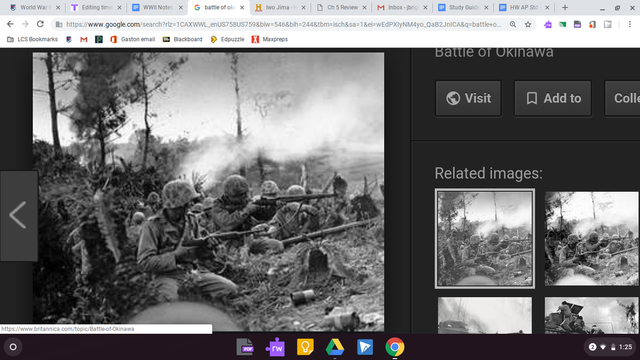This screenshot has height=360, width=640.
Task: Click the browser forward arrow
Action: point(25,24)
